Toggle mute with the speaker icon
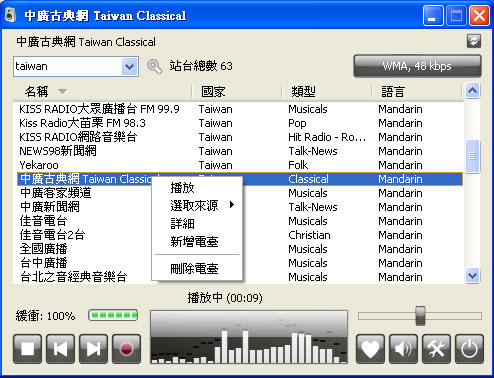This screenshot has height=378, width=494. tap(403, 349)
